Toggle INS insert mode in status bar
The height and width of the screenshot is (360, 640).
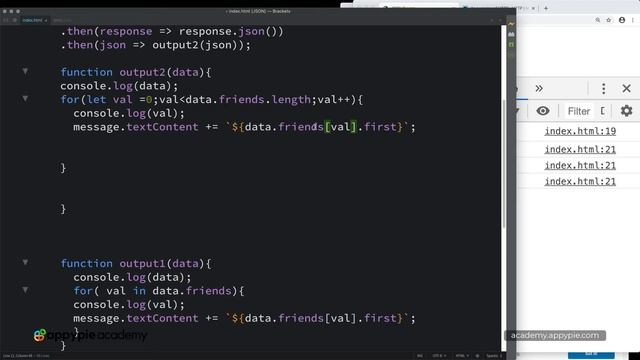pyautogui.click(x=420, y=356)
